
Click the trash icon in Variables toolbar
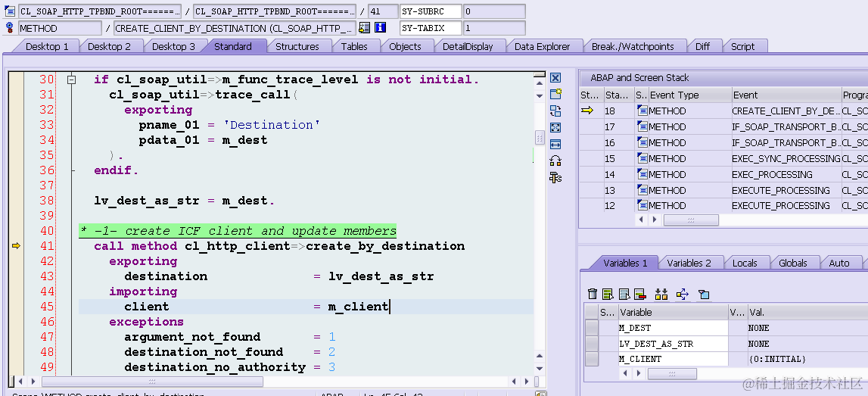tap(593, 294)
